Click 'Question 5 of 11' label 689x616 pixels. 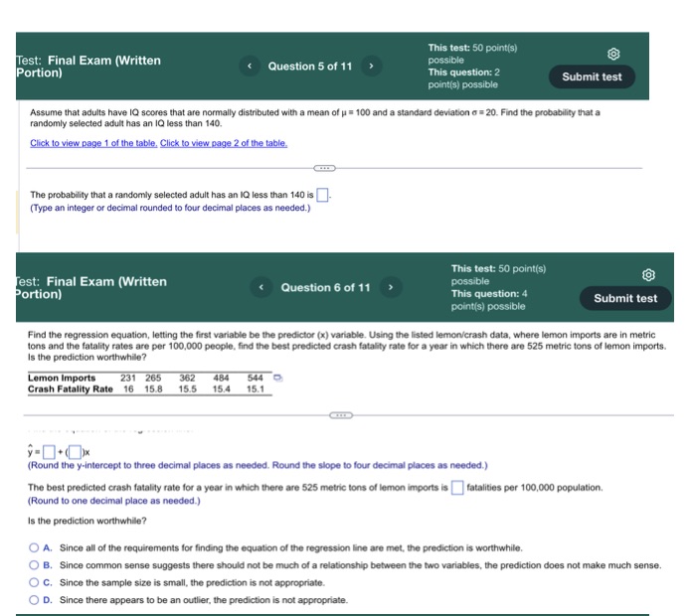310,67
